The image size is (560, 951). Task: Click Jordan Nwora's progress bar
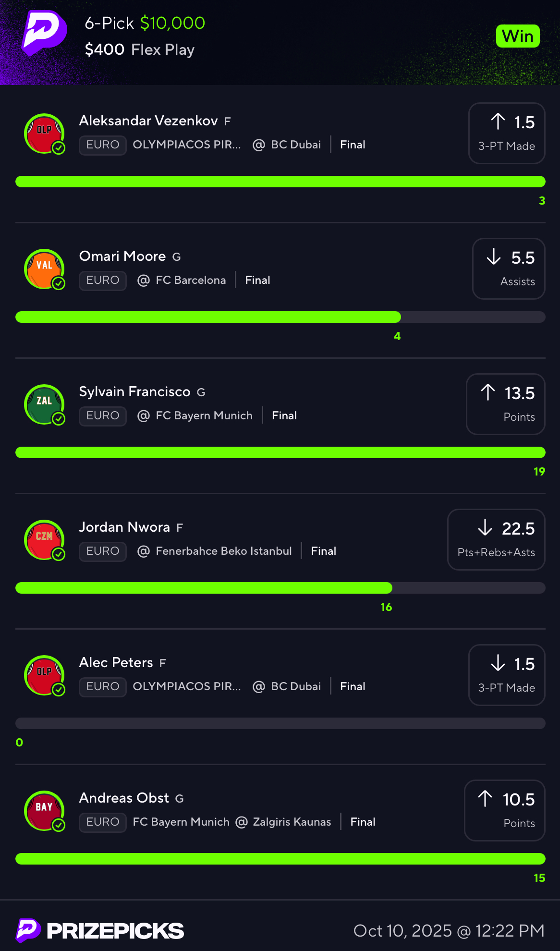280,588
